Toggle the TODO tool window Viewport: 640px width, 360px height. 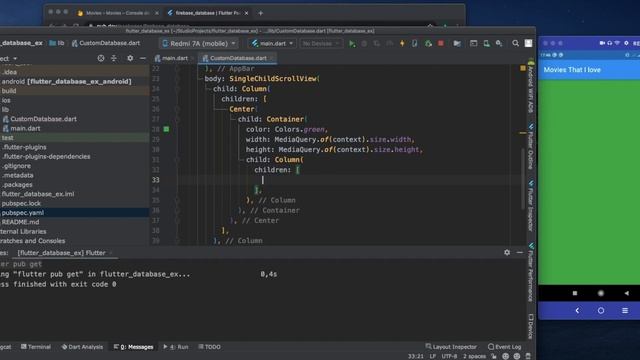click(209, 347)
